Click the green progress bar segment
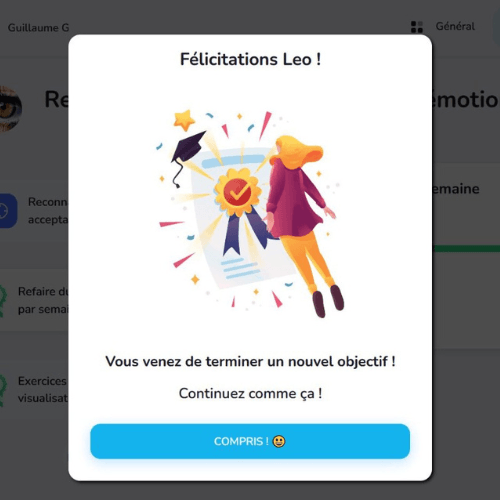Image resolution: width=500 pixels, height=500 pixels. coord(466,248)
